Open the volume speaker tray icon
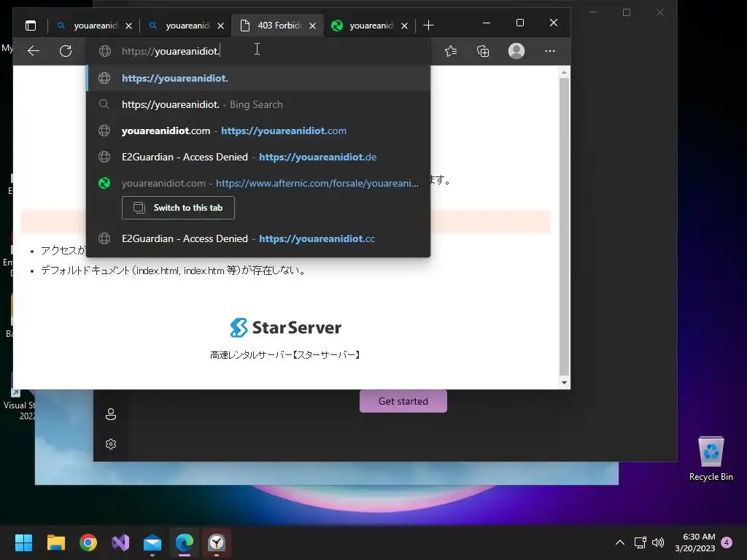 [x=658, y=542]
